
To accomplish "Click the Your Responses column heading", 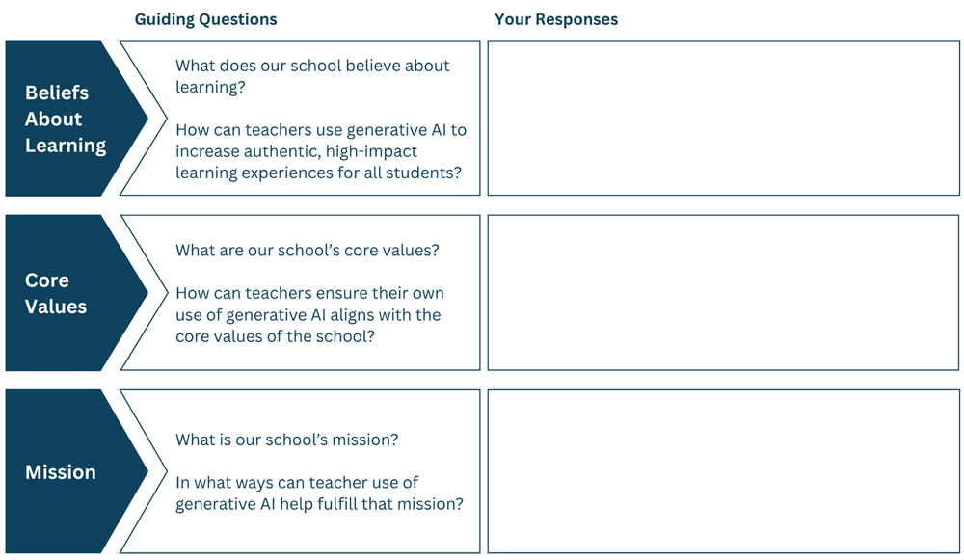I will coord(556,19).
